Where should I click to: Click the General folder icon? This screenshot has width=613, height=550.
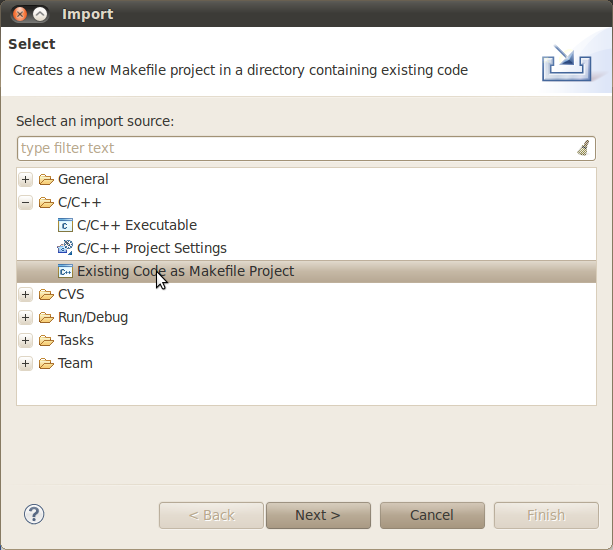tap(46, 180)
